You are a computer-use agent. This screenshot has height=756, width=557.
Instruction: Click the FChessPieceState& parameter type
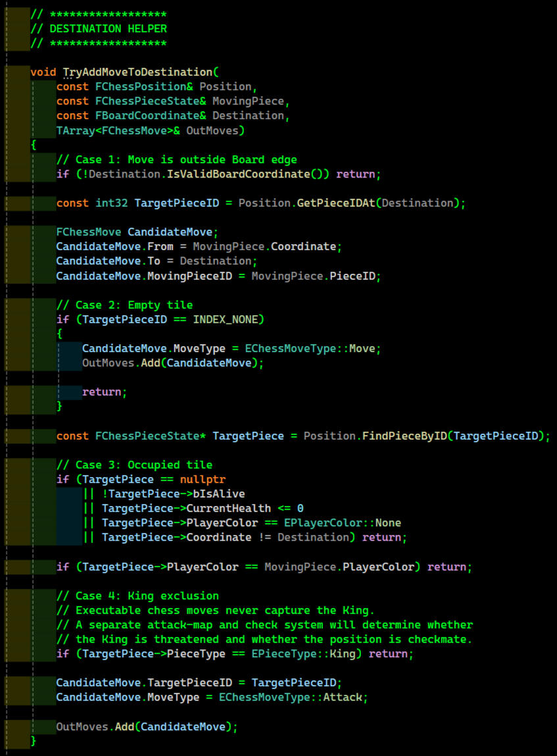click(151, 101)
